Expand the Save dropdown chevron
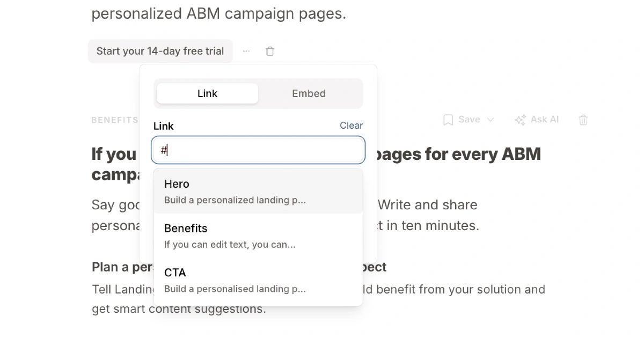 point(490,120)
